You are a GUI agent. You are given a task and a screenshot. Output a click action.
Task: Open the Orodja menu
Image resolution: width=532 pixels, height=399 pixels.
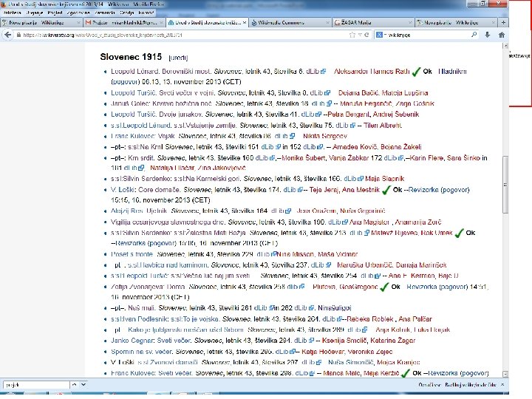click(x=127, y=13)
